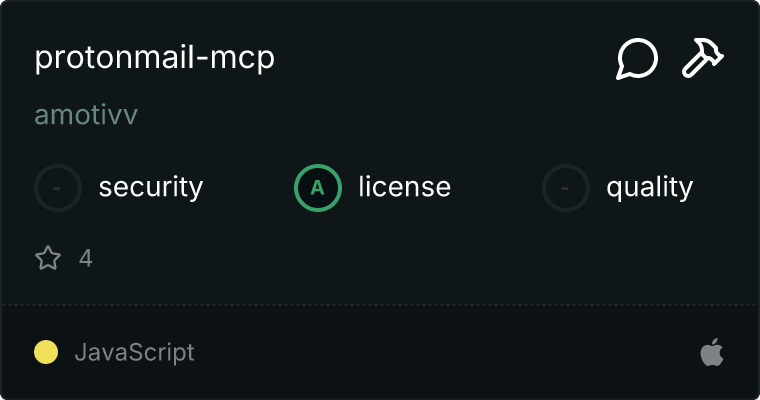Click the star outline icon
This screenshot has height=400, width=760.
(48, 257)
